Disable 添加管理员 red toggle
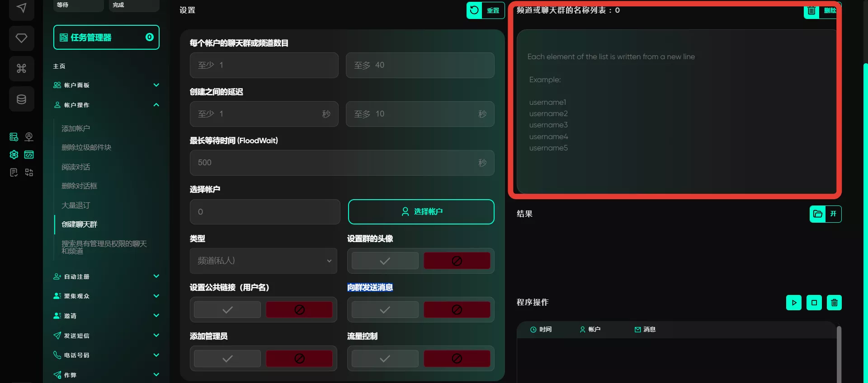The image size is (868, 383). pos(299,359)
